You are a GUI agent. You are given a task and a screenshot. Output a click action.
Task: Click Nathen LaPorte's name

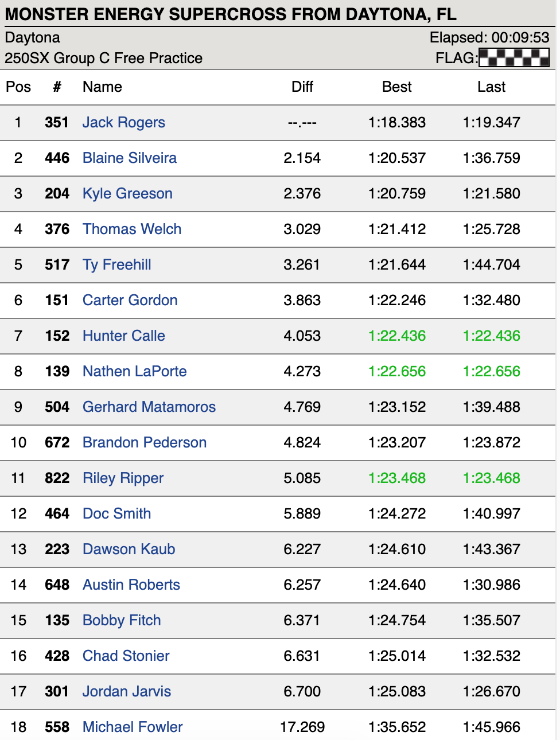point(134,371)
